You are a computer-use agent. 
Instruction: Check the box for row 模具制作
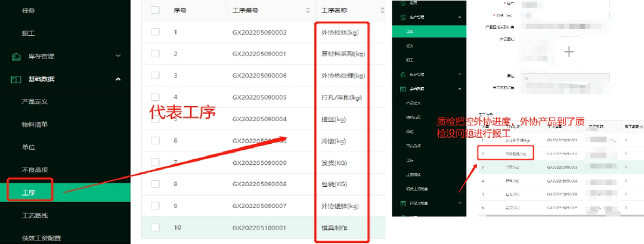(155, 227)
